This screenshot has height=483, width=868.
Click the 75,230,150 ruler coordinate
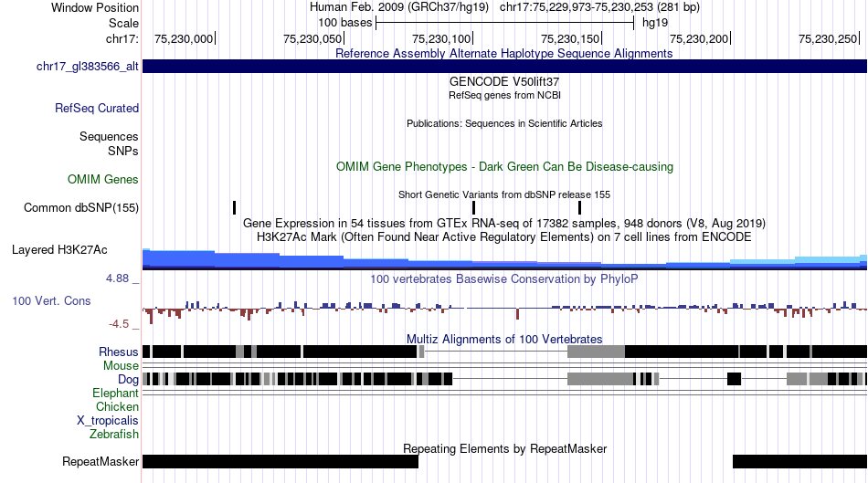tap(570, 38)
